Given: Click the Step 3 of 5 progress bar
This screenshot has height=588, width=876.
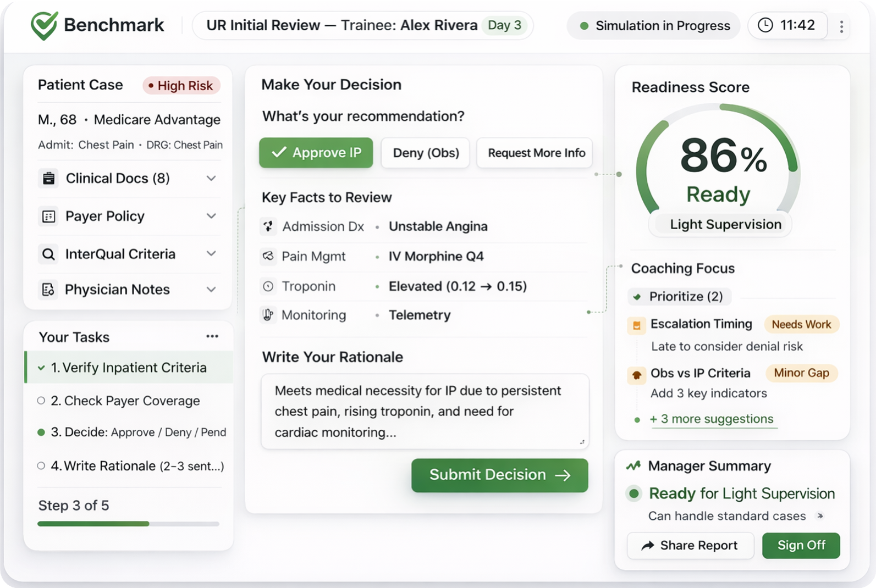Looking at the screenshot, I should click(129, 524).
